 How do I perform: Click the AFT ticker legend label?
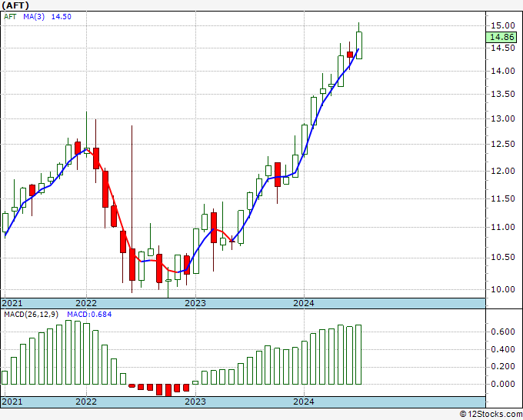(10, 17)
